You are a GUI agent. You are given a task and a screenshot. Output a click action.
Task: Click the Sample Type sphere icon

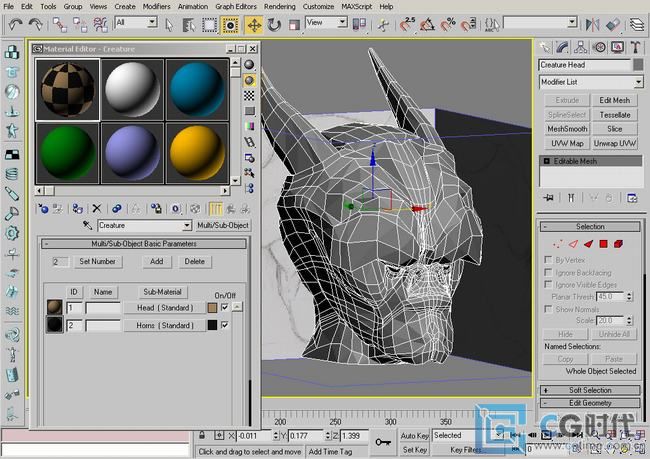click(249, 65)
